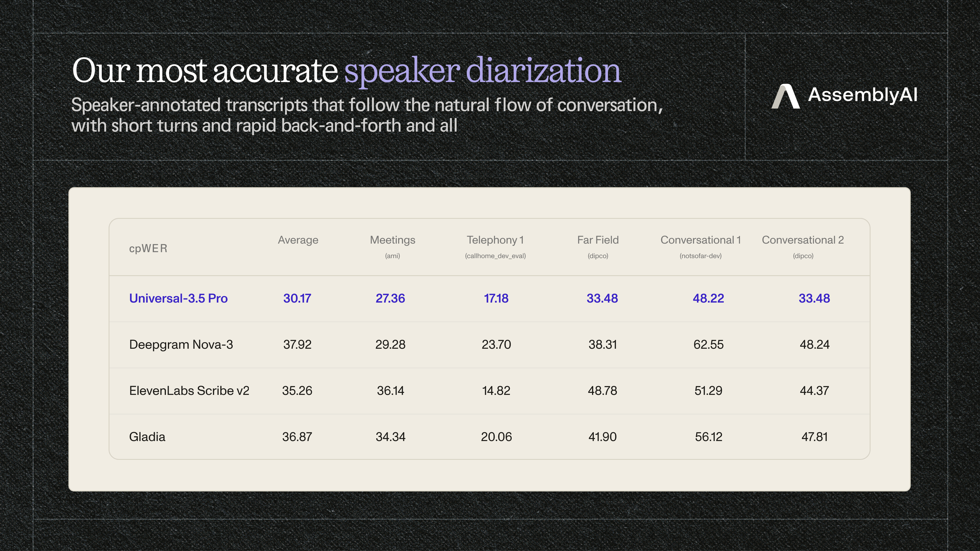Select the 48.22 Universal Conversational 1 value

[x=708, y=299]
